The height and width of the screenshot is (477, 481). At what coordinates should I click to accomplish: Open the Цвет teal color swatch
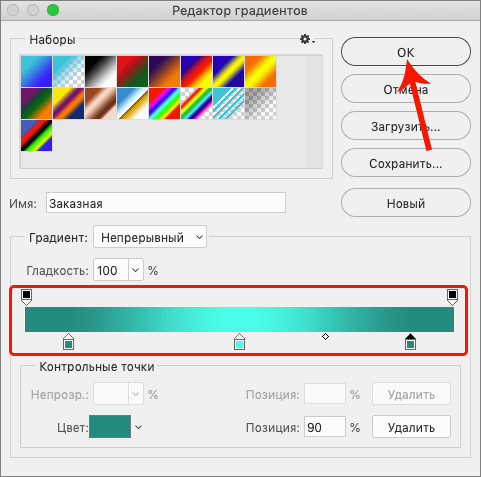110,426
